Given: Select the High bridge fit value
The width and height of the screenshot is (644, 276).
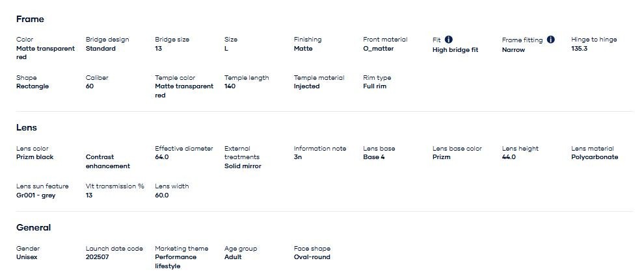Looking at the screenshot, I should tap(455, 50).
